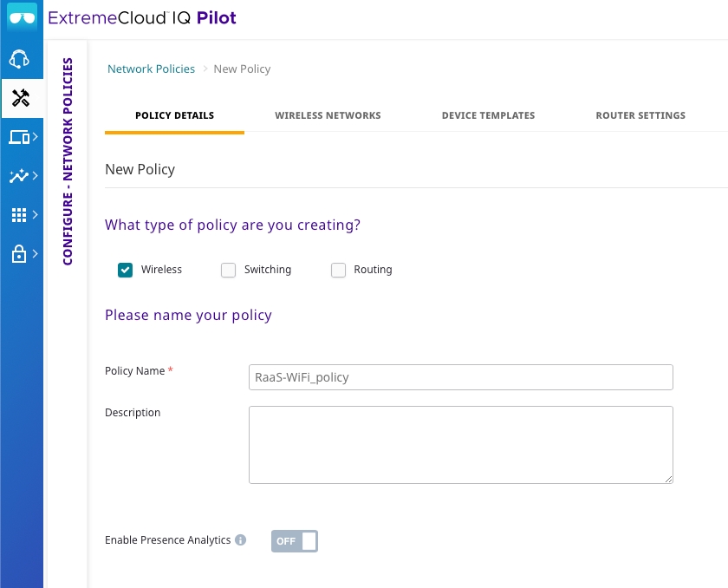Open the devices icon in sidebar
Viewport: 728px width, 588px height.
pyautogui.click(x=19, y=137)
